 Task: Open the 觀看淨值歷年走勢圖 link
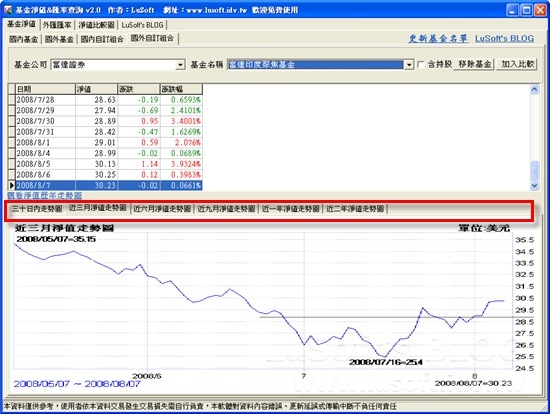point(45,196)
